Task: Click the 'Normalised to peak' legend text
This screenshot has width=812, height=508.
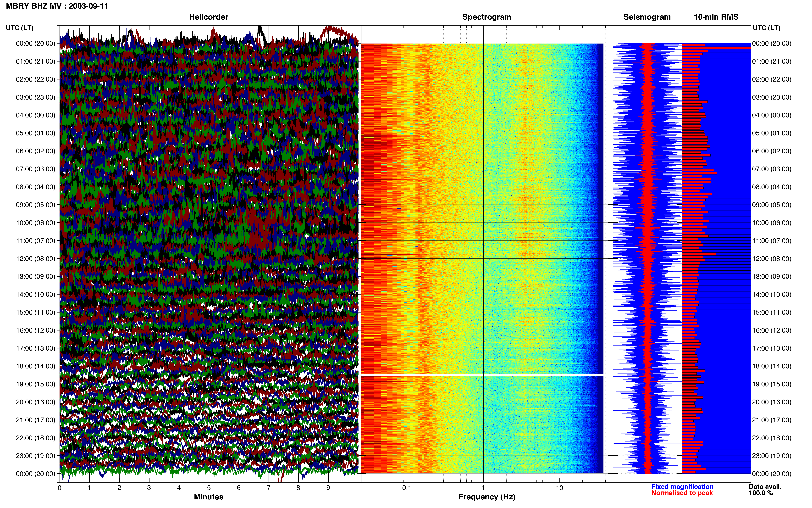Action: [x=682, y=493]
